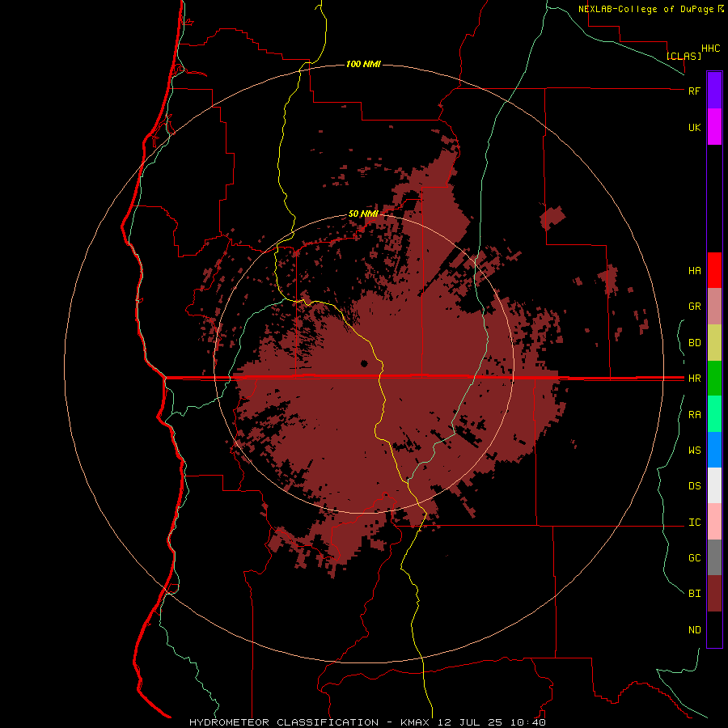Click the yellow BD legend color swatch
Image resolution: width=728 pixels, height=728 pixels.
point(714,343)
